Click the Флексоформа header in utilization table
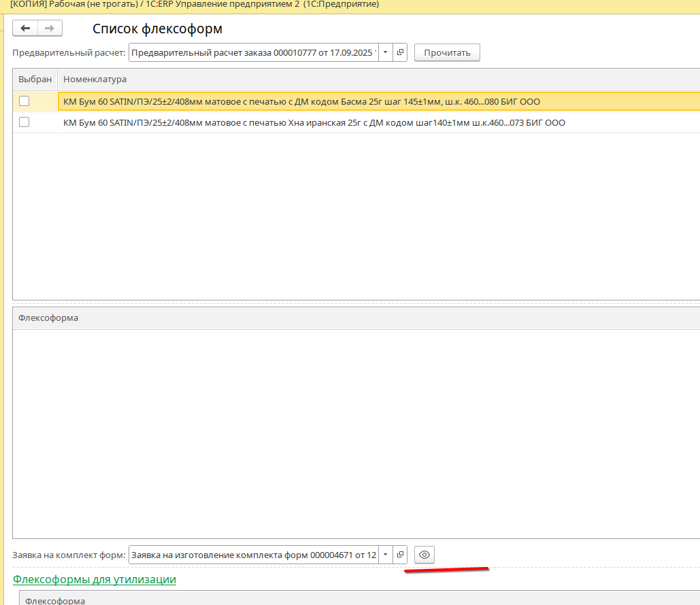Screen dimensions: 700x605 coord(55,601)
